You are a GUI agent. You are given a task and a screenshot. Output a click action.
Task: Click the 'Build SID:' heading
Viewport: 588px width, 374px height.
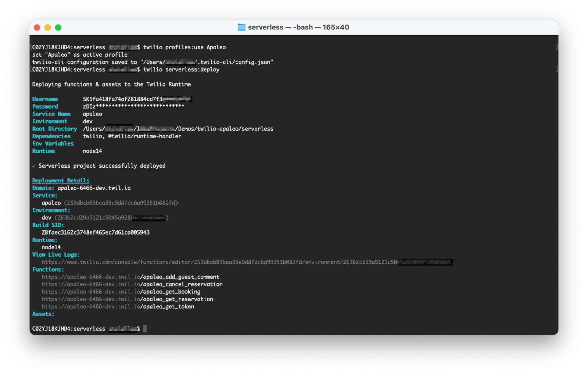click(x=48, y=225)
